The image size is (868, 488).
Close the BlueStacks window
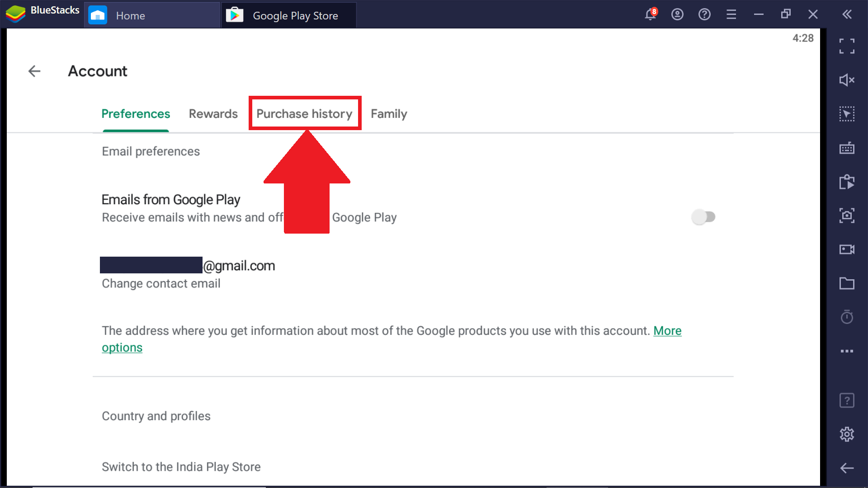(813, 14)
